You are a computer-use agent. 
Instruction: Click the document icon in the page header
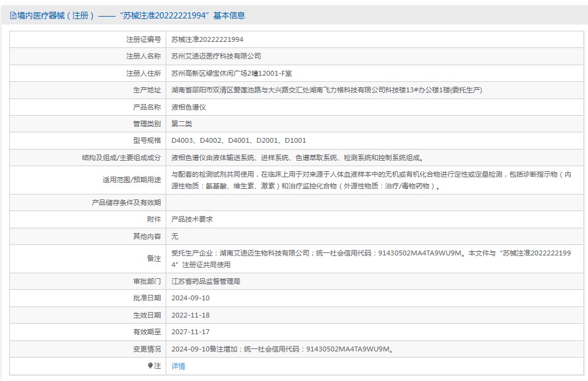[13, 15]
